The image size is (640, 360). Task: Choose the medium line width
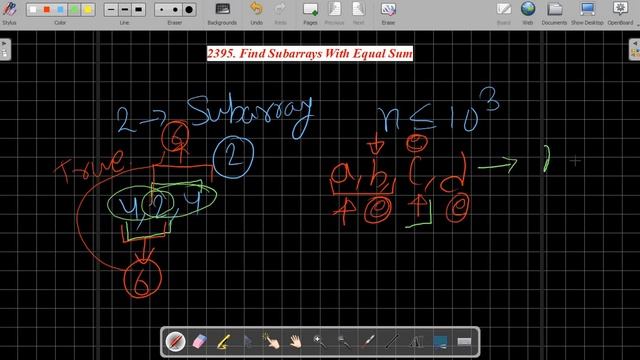[x=125, y=9]
